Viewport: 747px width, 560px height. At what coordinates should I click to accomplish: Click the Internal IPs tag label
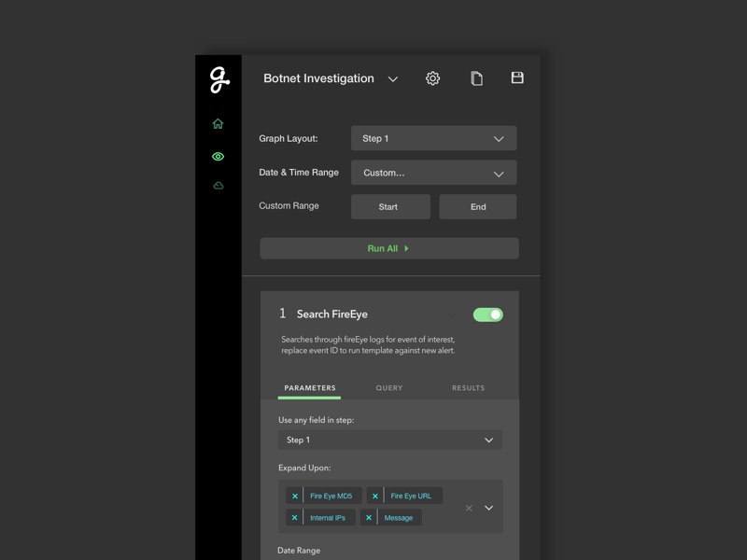(x=328, y=518)
